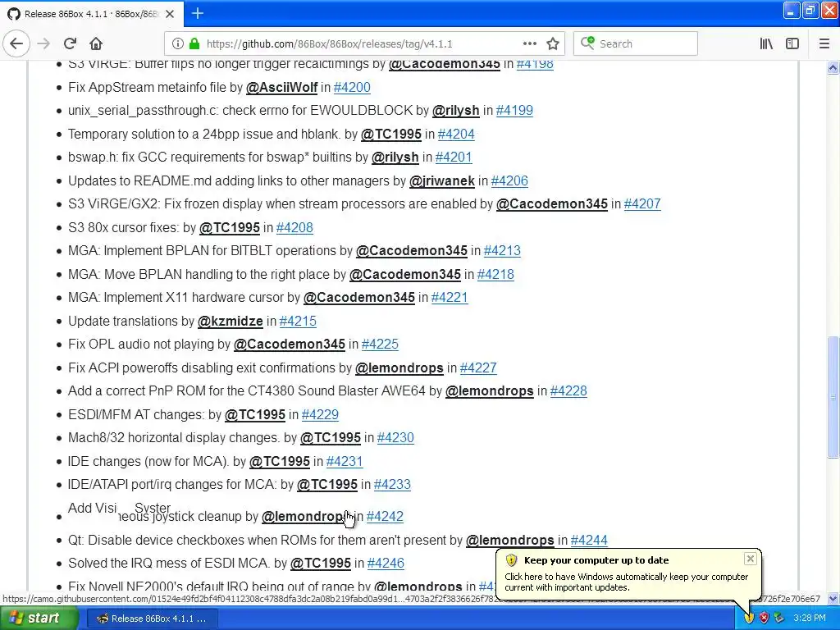Open pull request #4231
Viewport: 840px width, 630px height.
pyautogui.click(x=345, y=461)
